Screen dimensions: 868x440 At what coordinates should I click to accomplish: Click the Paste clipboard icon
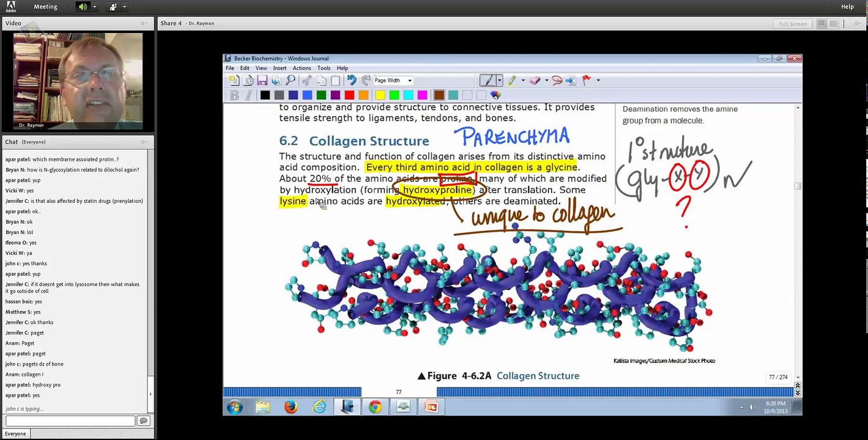click(x=335, y=80)
